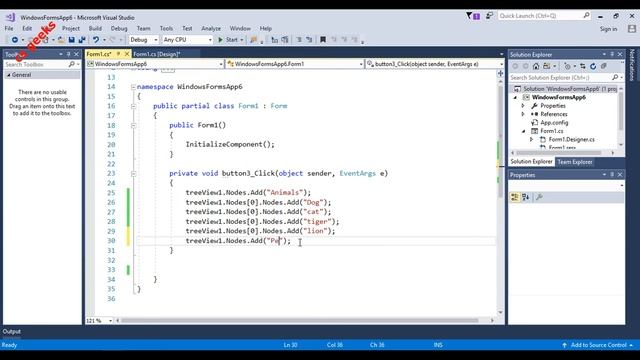The width and height of the screenshot is (640, 360).
Task: Open the Tools menu
Action: tap(166, 29)
